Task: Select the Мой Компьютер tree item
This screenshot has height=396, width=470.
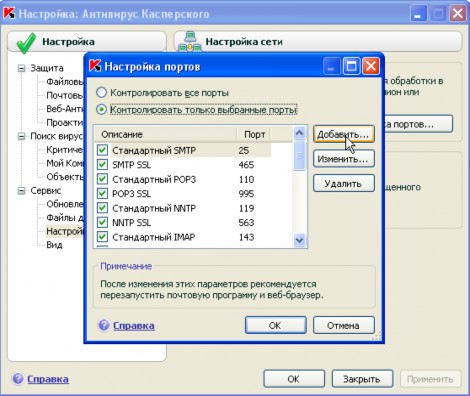Action: point(64,163)
